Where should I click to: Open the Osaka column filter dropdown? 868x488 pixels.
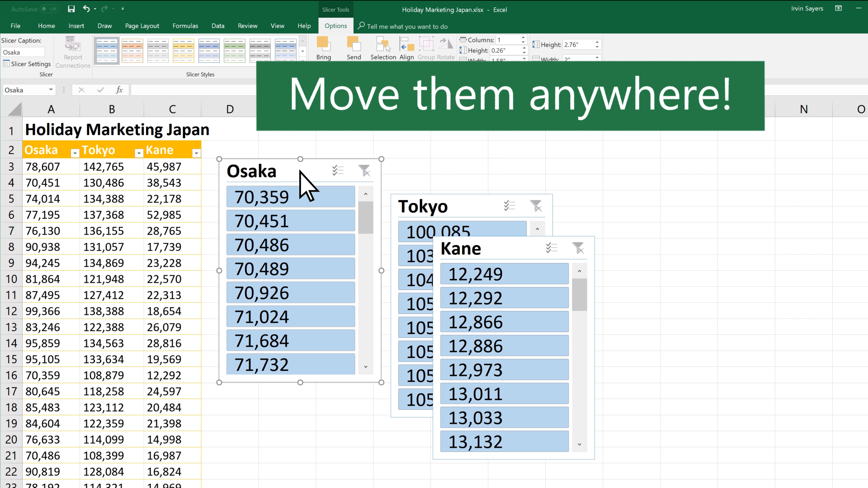pos(75,153)
